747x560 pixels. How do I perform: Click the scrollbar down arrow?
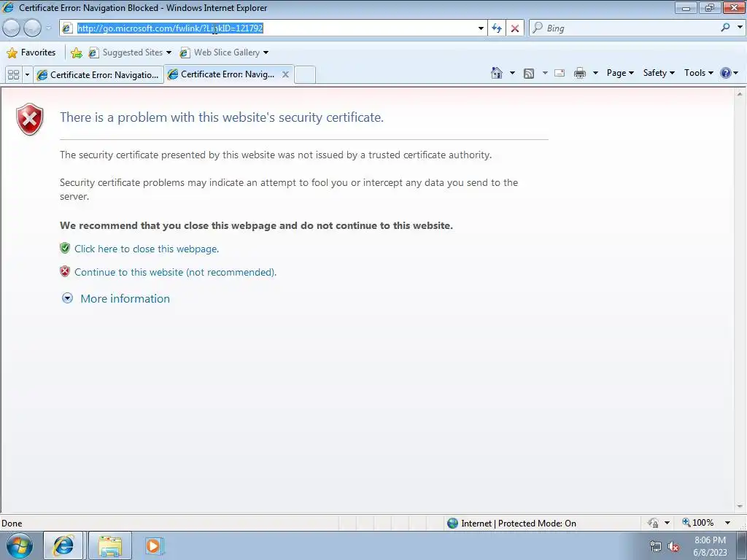(740, 506)
